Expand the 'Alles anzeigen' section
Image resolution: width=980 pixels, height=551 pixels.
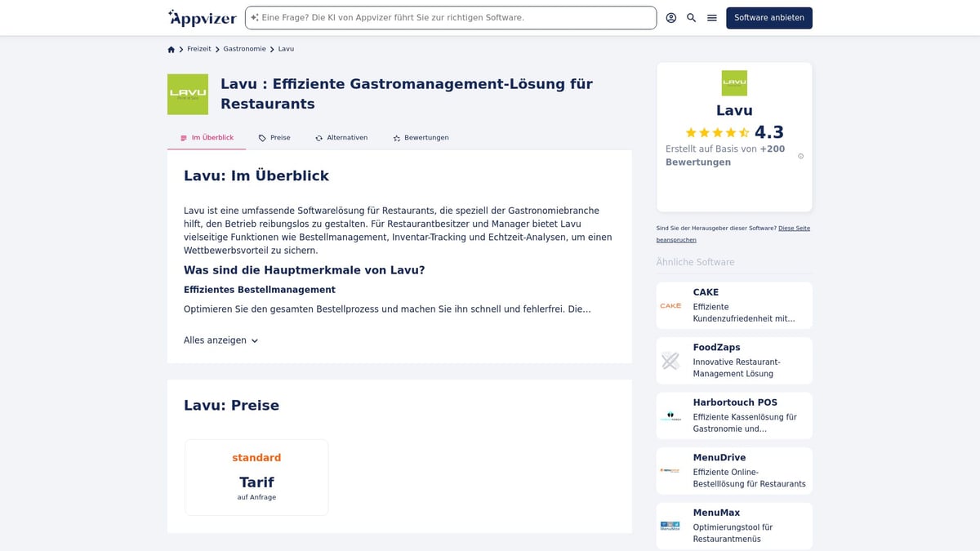(220, 340)
